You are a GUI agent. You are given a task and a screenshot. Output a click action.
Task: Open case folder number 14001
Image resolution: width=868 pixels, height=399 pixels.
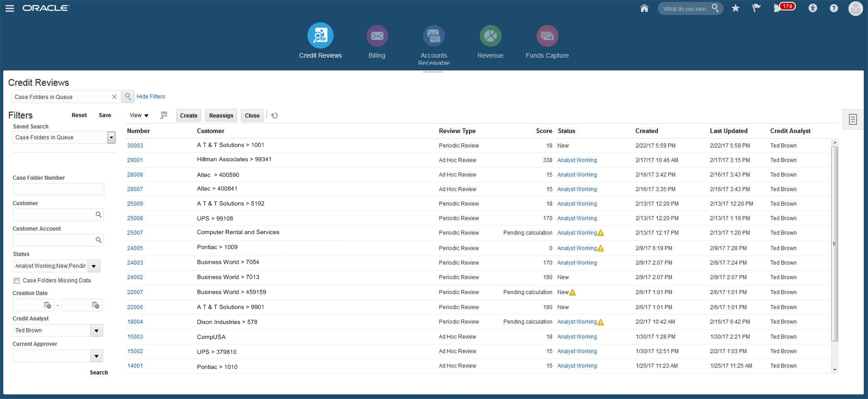click(x=135, y=366)
